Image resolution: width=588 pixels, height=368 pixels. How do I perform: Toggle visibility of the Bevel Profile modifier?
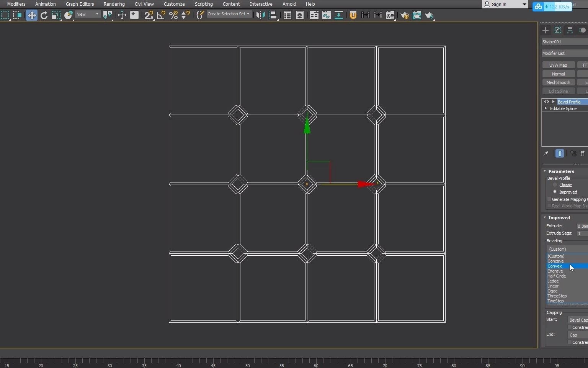click(547, 102)
